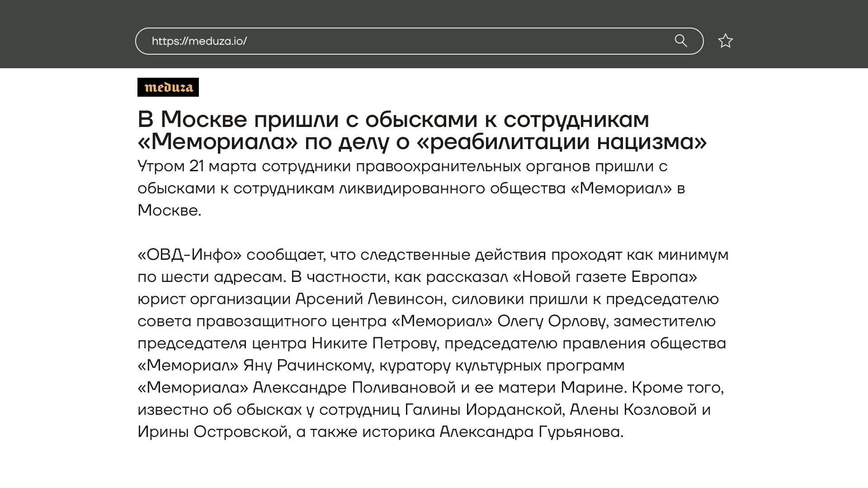Click the name Ирины Островской

point(212,432)
